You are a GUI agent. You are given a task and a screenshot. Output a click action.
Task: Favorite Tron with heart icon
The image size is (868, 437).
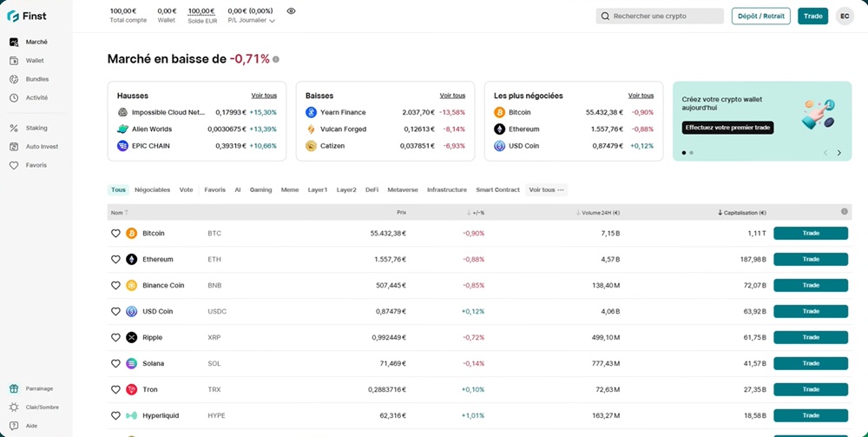115,389
